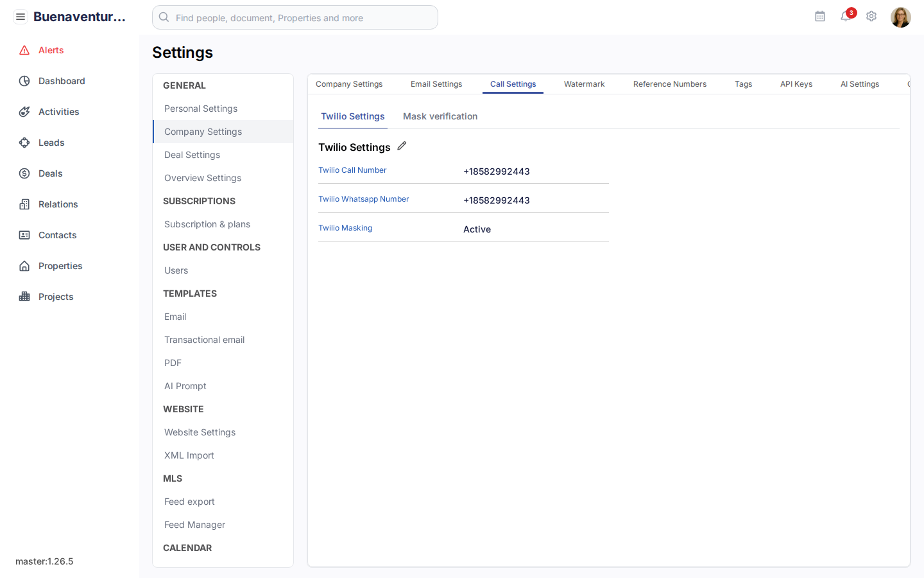Screen dimensions: 924x578
Task: Click the Contacts card icon
Action: [x=24, y=235]
